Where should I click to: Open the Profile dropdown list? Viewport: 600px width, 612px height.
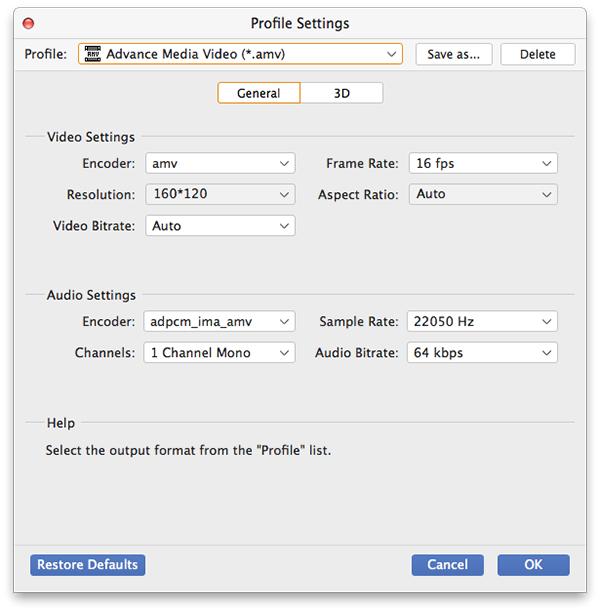(389, 54)
